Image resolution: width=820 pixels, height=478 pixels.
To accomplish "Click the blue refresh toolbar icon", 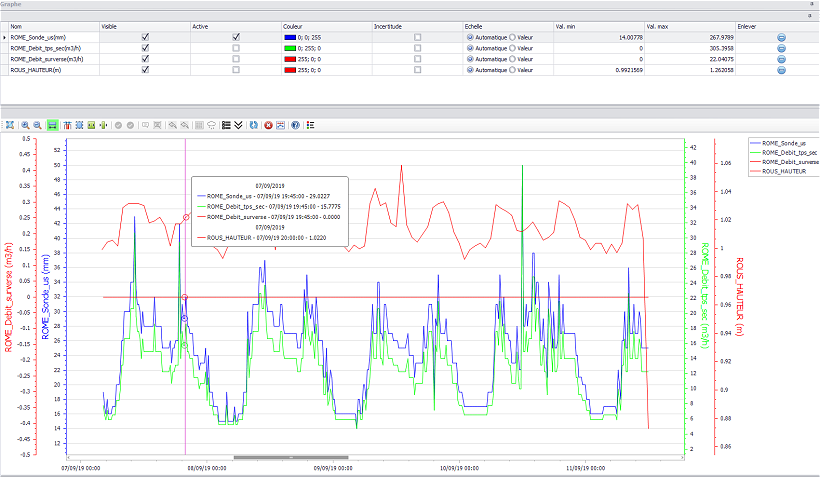I will 254,125.
